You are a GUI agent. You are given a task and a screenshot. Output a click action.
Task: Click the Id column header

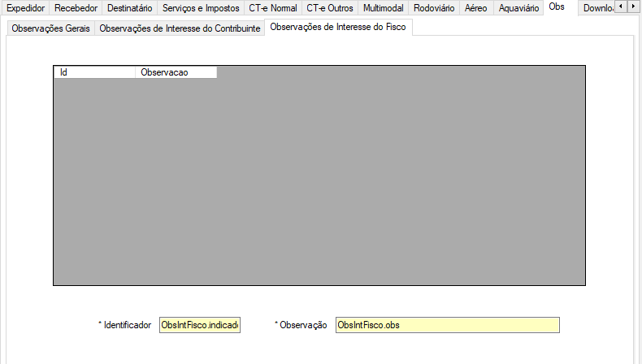(94, 72)
